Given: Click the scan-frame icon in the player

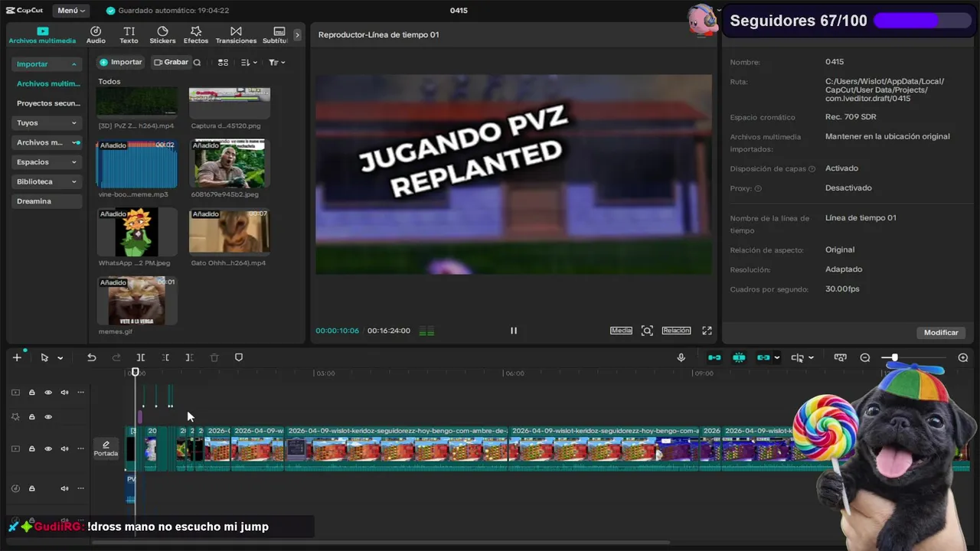Looking at the screenshot, I should point(647,331).
